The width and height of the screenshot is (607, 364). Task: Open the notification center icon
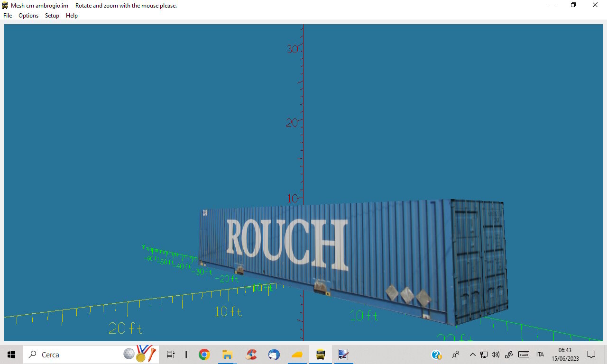pos(591,355)
